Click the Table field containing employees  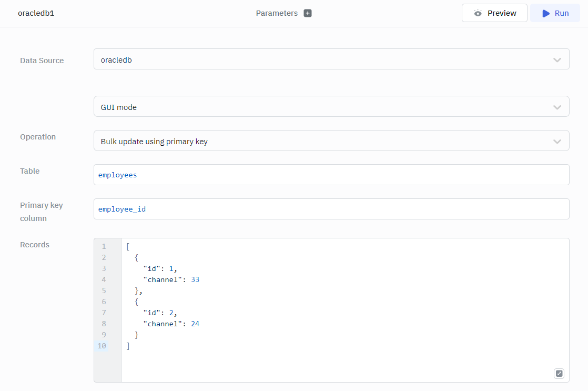pyautogui.click(x=331, y=175)
